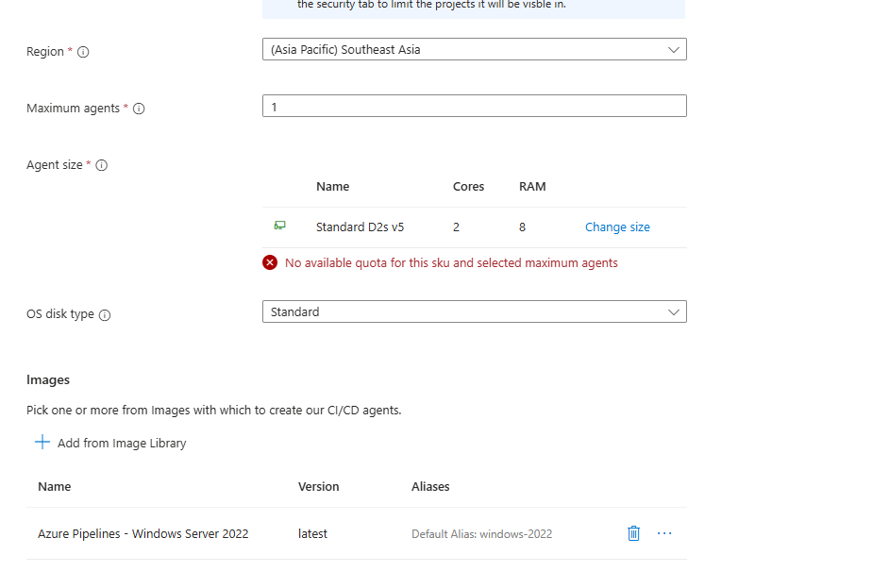Focus the Maximum agents input field
The height and width of the screenshot is (588, 889).
[x=474, y=106]
